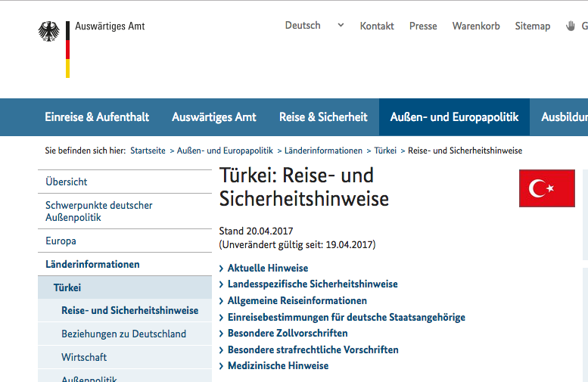Image resolution: width=588 pixels, height=382 pixels.
Task: Click the Stand 20.04.2017 date text
Action: [256, 231]
